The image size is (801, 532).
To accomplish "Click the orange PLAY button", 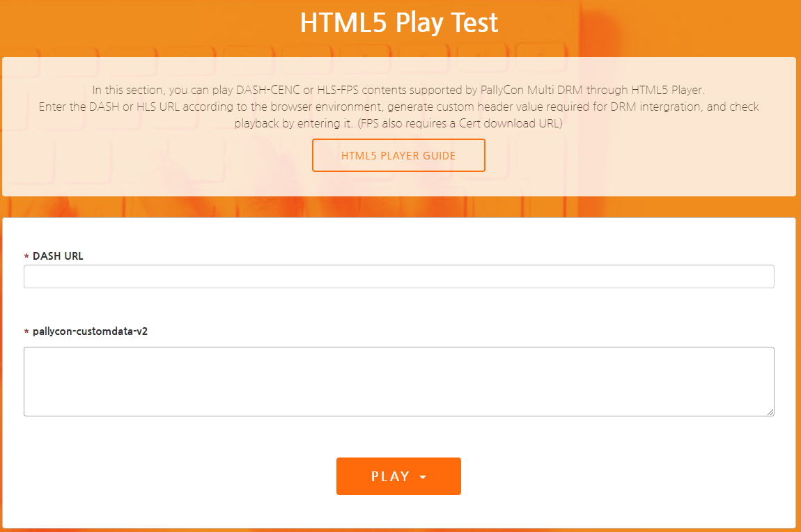I will point(390,476).
